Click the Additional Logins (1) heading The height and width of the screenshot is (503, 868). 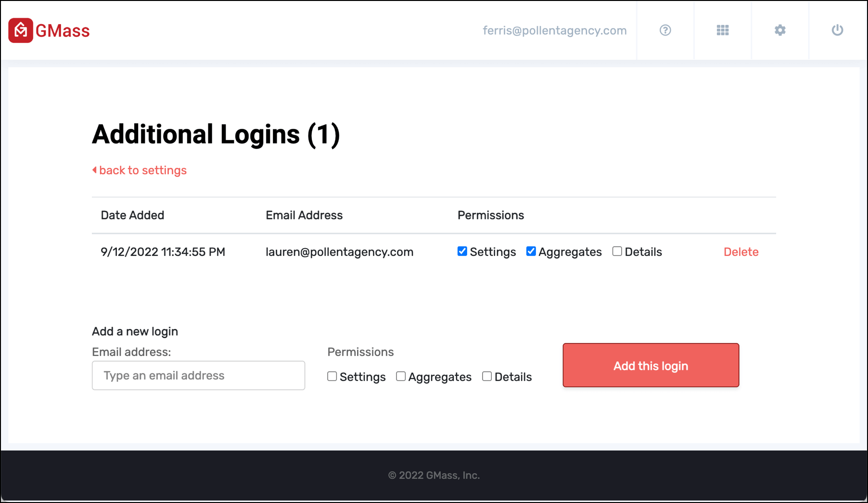(x=216, y=134)
